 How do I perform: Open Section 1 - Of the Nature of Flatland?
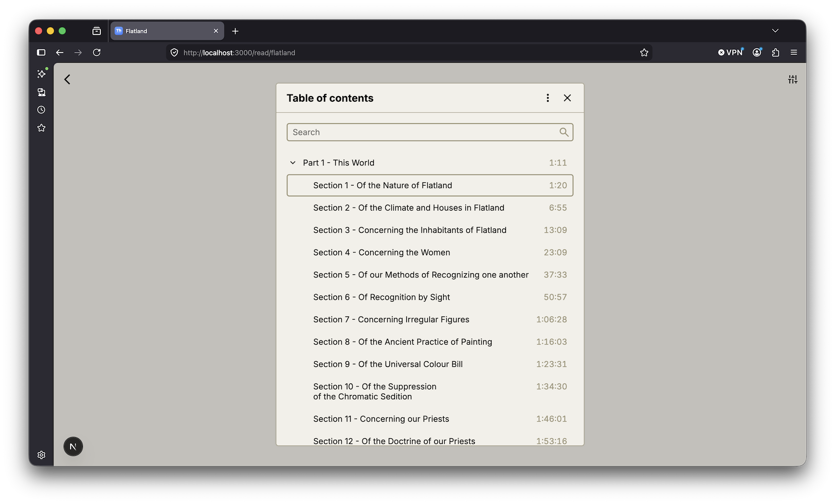click(x=430, y=185)
